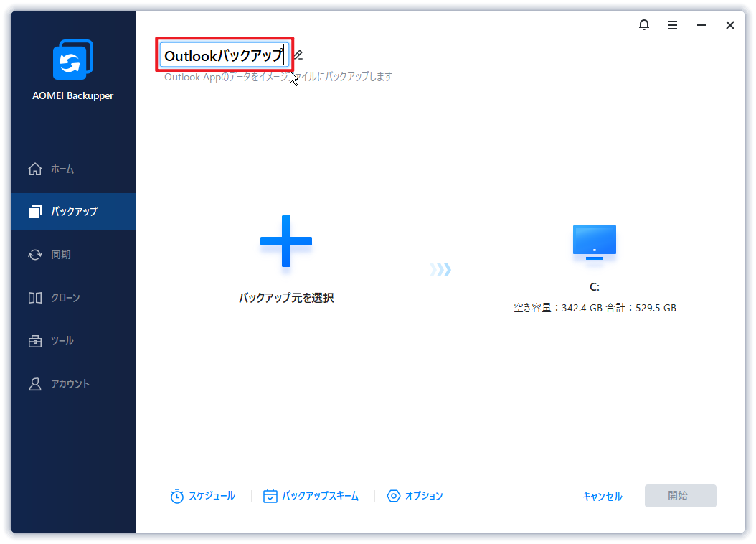This screenshot has width=756, height=544.
Task: Minimize the AOMEI Backupper window
Action: click(701, 25)
